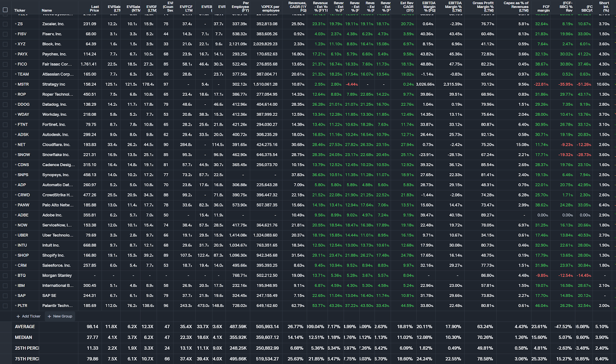
Task: Select the 75TH PERC summary row label
Action: click(x=27, y=359)
